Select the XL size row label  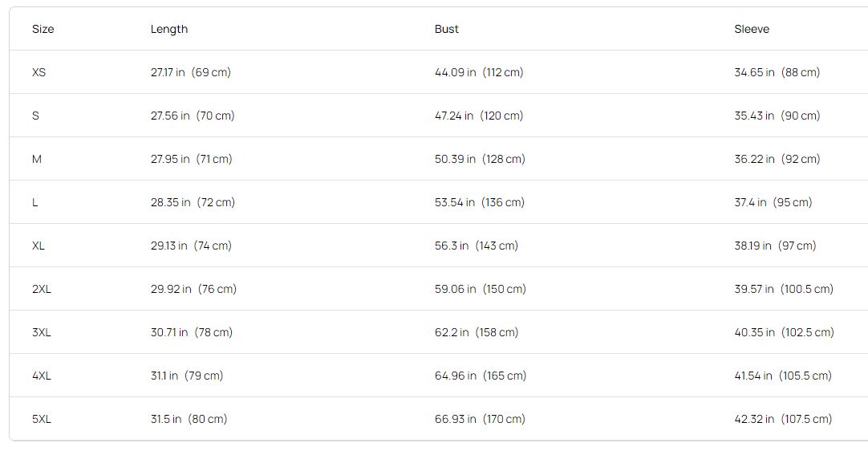tap(39, 246)
